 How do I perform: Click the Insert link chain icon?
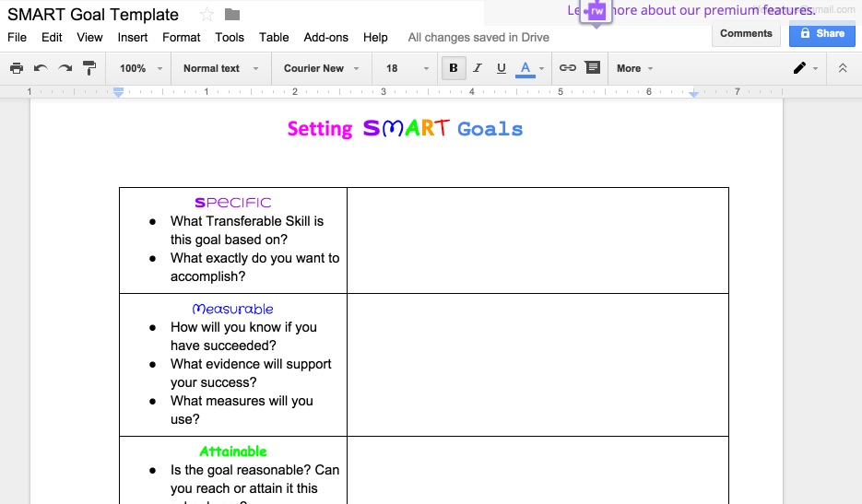[x=567, y=67]
